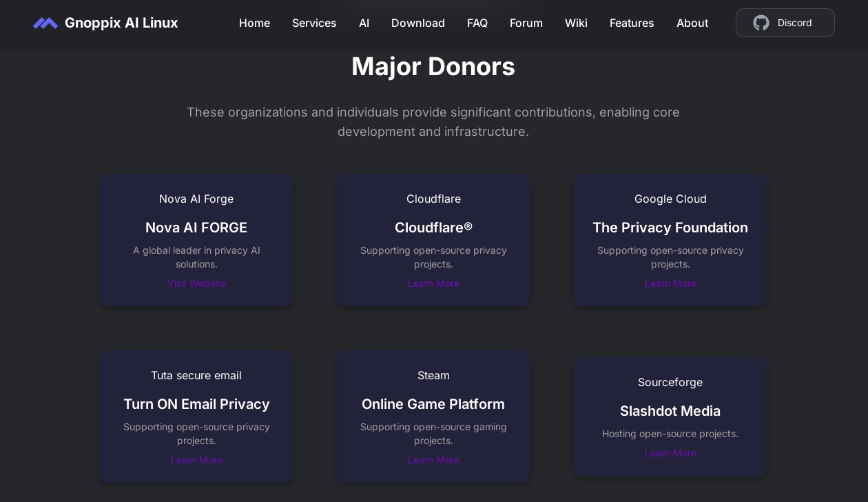Click Learn More under Slashdot Media
868x502 pixels.
(x=670, y=453)
